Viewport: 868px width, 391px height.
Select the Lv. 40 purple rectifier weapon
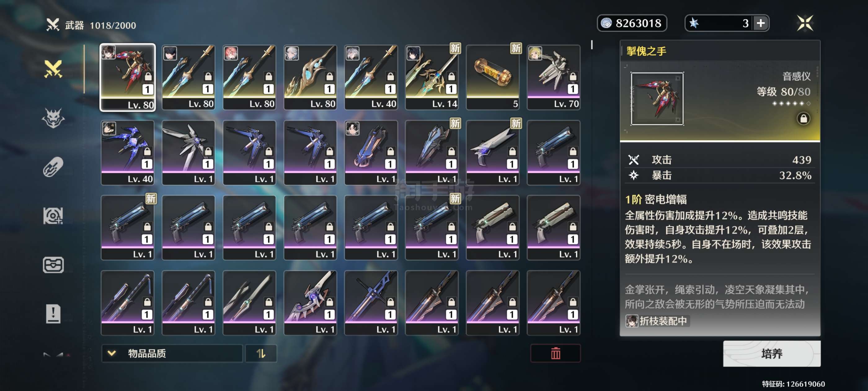128,153
